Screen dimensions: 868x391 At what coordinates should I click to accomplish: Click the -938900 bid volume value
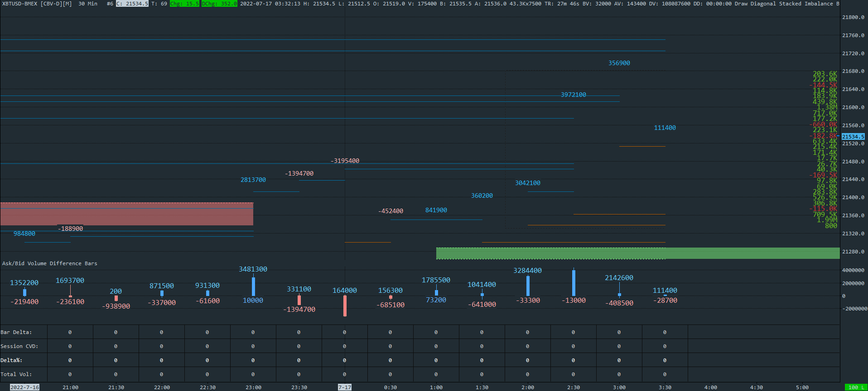point(116,306)
